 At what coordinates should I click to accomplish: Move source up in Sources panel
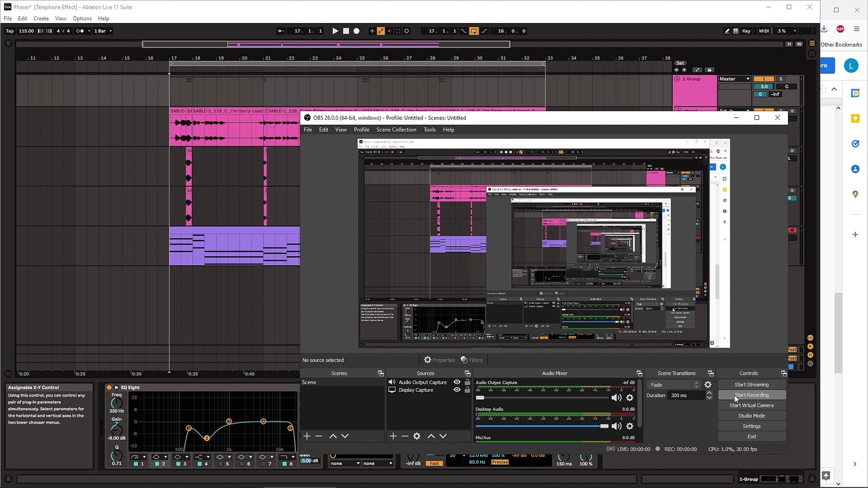pyautogui.click(x=431, y=436)
